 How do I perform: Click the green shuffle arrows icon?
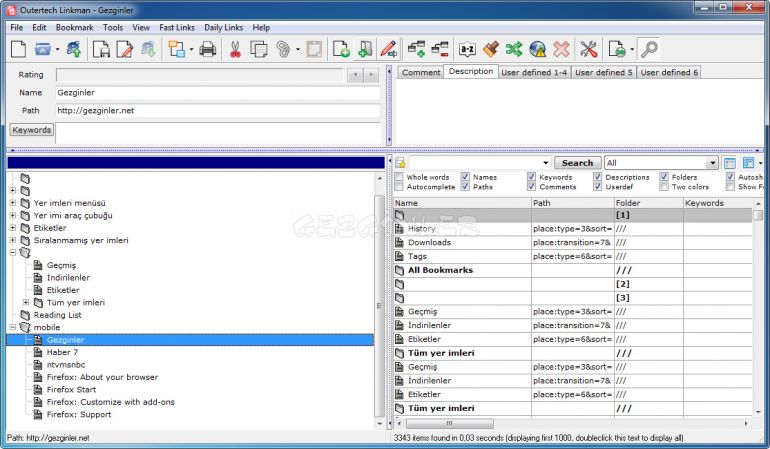pyautogui.click(x=514, y=49)
